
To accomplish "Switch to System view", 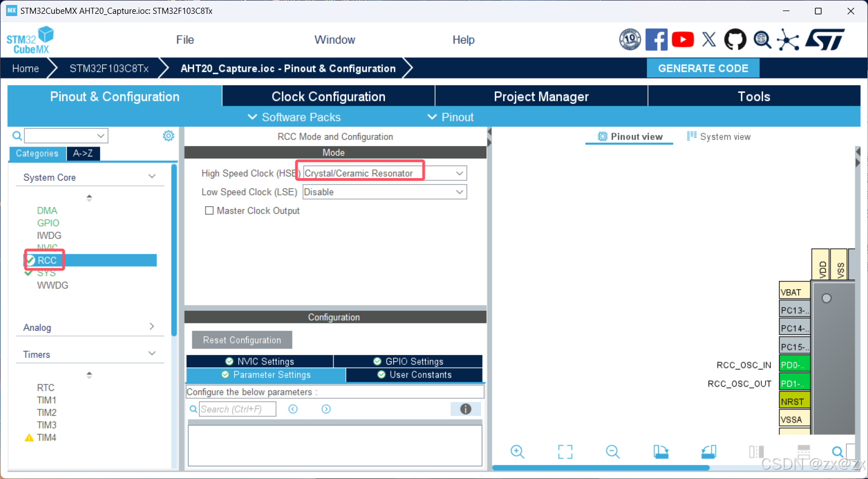I will pyautogui.click(x=719, y=137).
